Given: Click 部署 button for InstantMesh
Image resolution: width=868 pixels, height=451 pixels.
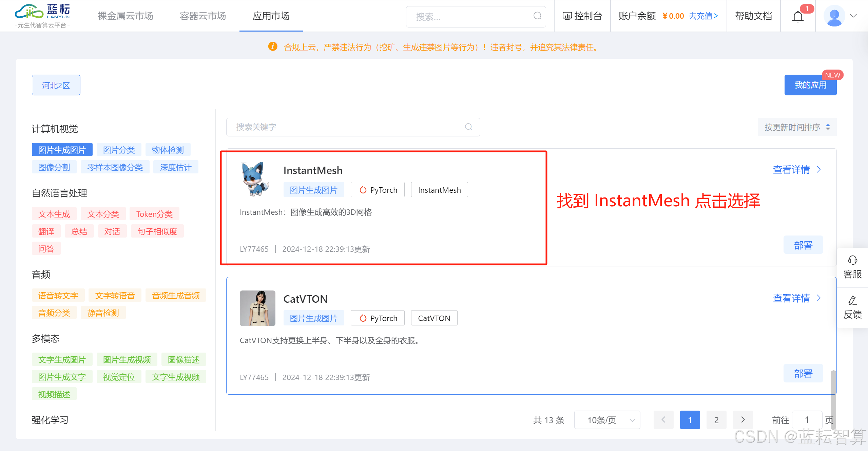Looking at the screenshot, I should point(803,245).
